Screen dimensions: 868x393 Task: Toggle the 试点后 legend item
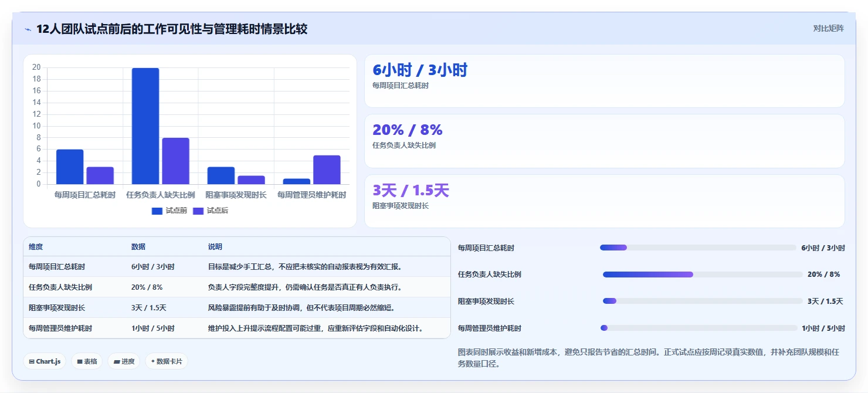tap(211, 211)
